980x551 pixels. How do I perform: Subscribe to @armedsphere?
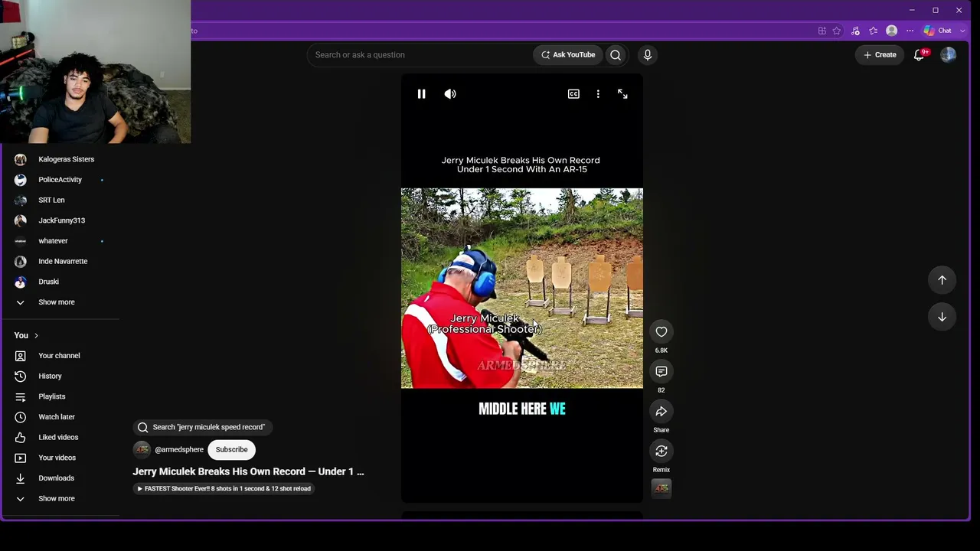(x=231, y=450)
